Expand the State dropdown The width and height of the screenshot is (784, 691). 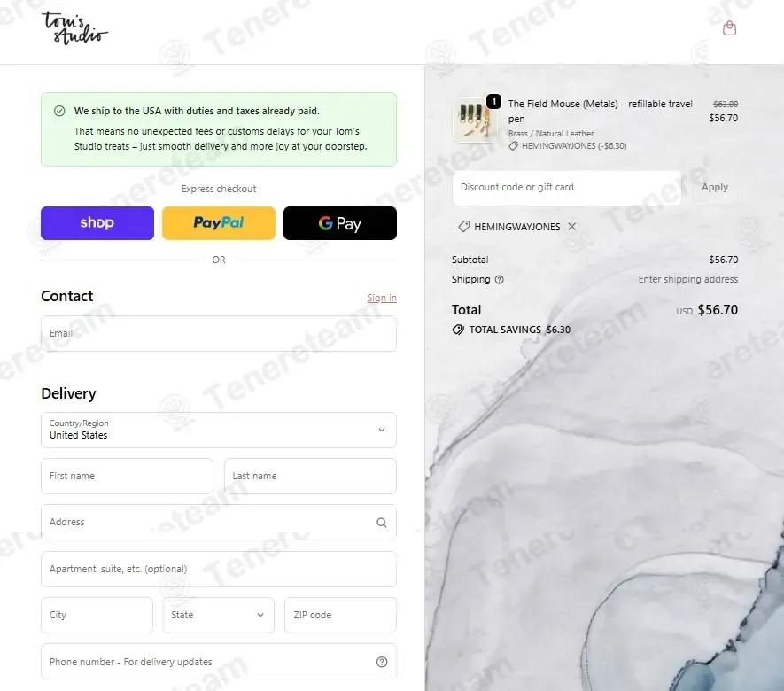219,615
